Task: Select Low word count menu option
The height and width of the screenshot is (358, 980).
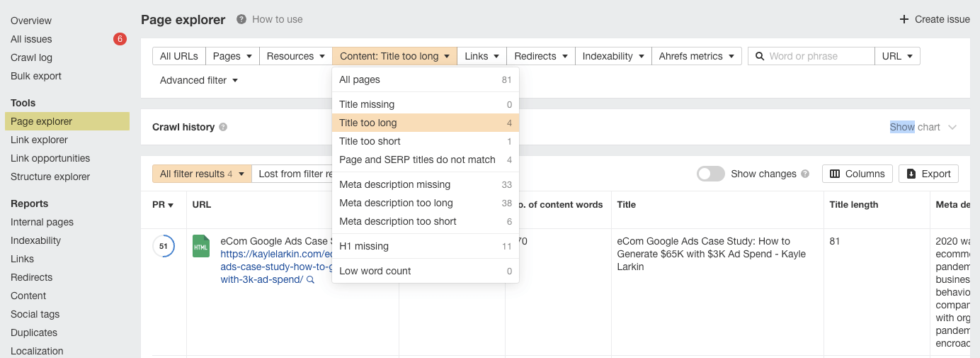Action: point(426,271)
